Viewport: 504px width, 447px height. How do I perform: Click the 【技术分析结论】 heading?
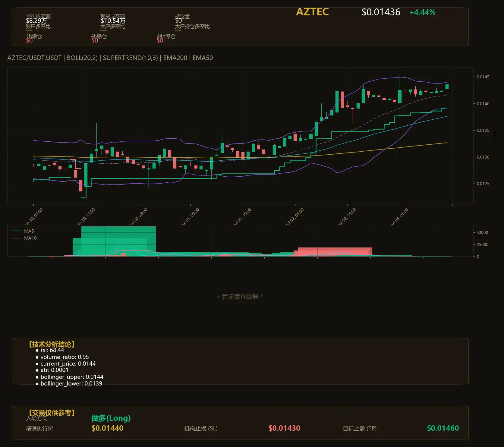click(52, 345)
